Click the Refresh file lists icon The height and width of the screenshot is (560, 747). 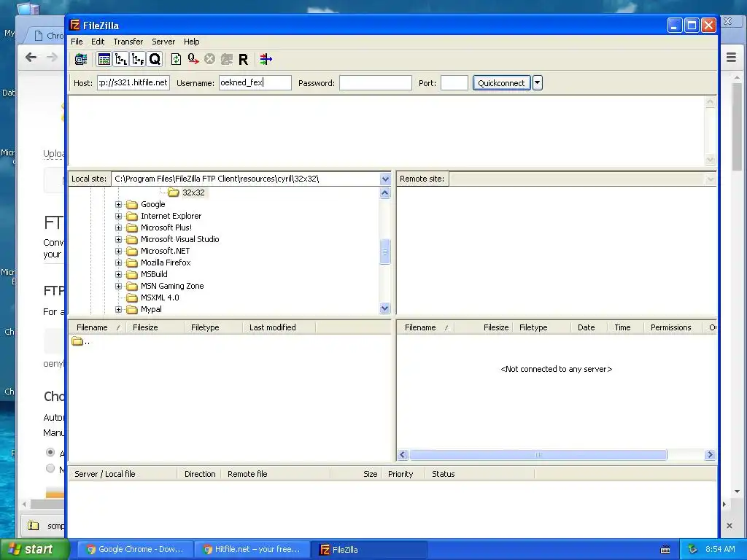(x=176, y=59)
